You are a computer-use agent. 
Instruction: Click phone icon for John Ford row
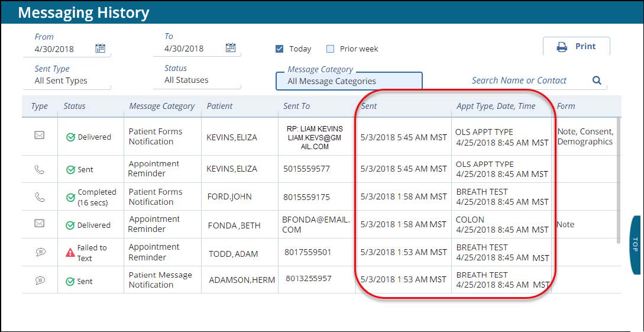[x=40, y=196]
